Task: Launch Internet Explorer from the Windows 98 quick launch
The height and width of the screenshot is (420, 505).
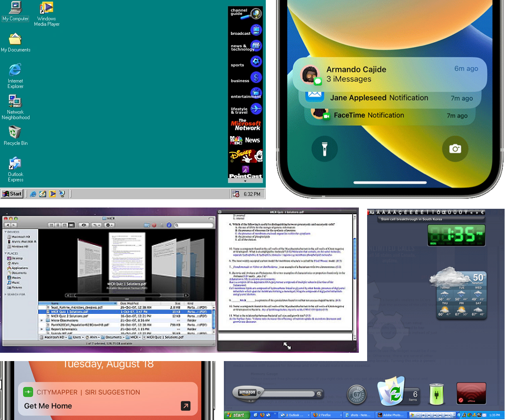Action: 33,194
